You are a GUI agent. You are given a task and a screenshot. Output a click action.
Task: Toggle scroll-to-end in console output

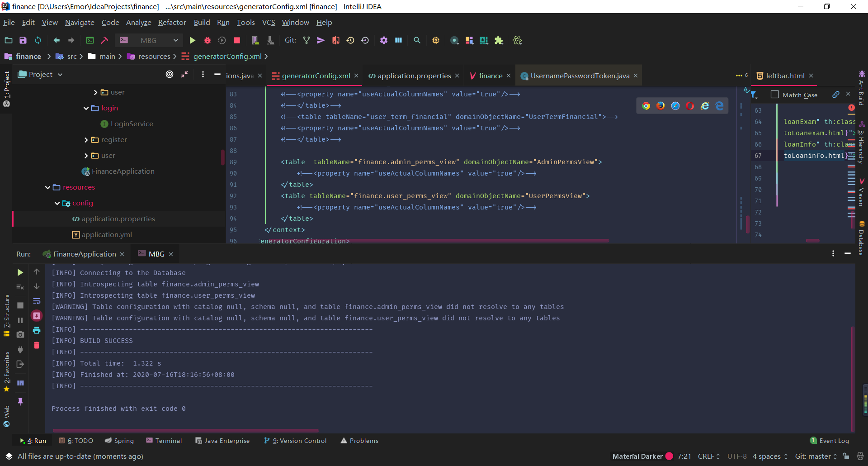point(37,315)
